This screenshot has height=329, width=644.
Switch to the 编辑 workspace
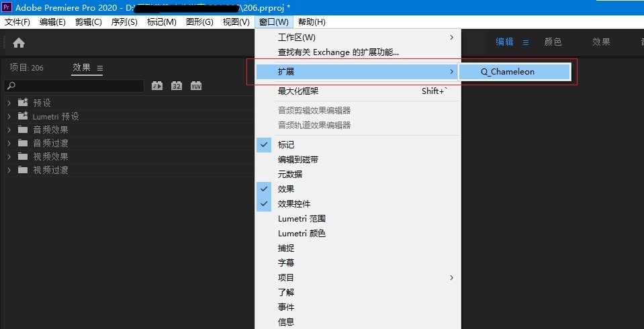pos(504,42)
